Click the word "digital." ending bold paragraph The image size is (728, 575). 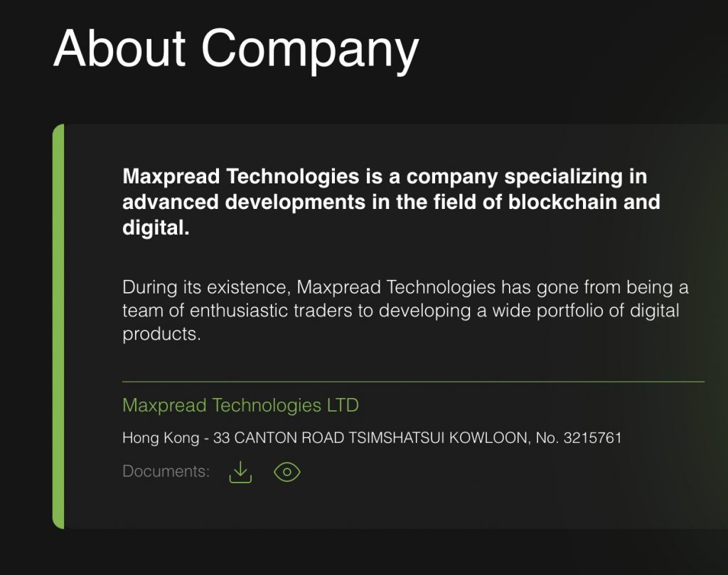(x=156, y=229)
